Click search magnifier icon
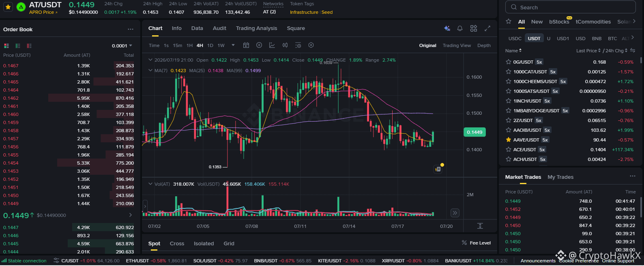 [x=514, y=7]
